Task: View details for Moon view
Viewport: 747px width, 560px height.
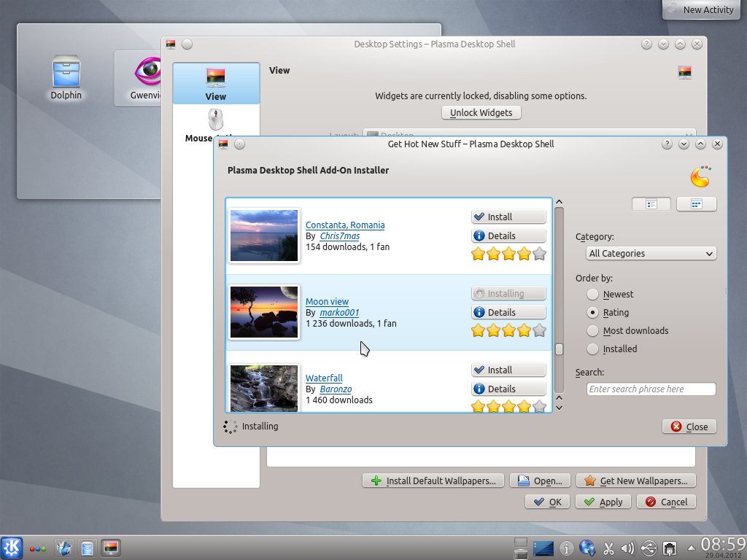Action: click(x=508, y=312)
